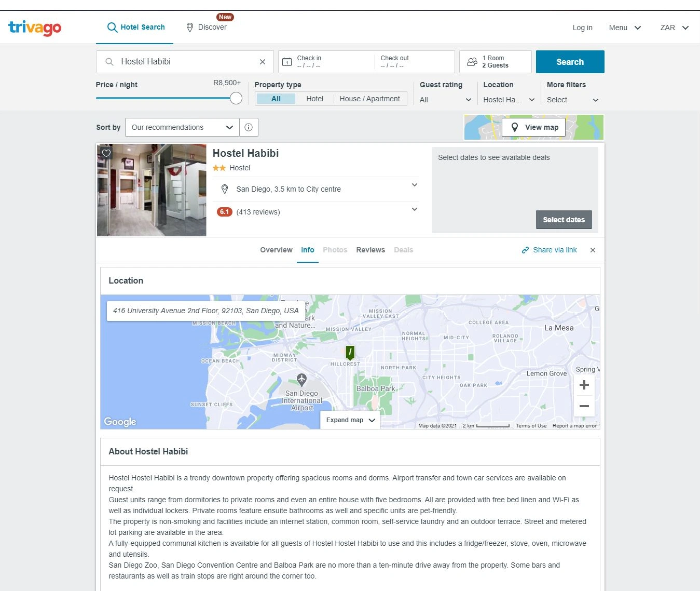Click the Share via link chain icon
700x591 pixels.
click(525, 250)
